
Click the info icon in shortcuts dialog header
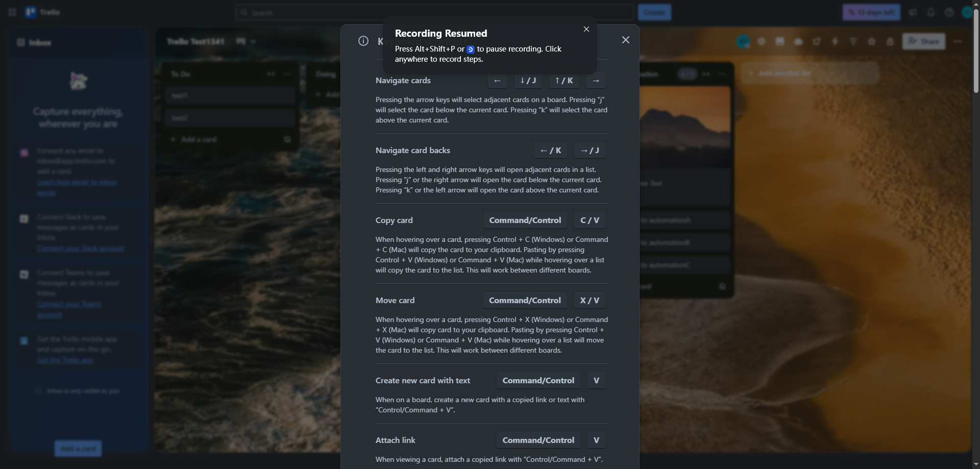pyautogui.click(x=363, y=41)
